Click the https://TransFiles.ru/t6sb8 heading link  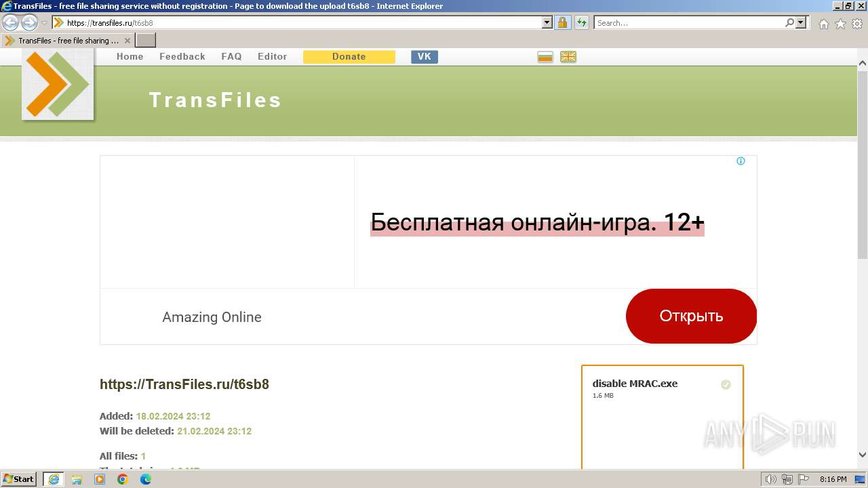[x=184, y=384]
